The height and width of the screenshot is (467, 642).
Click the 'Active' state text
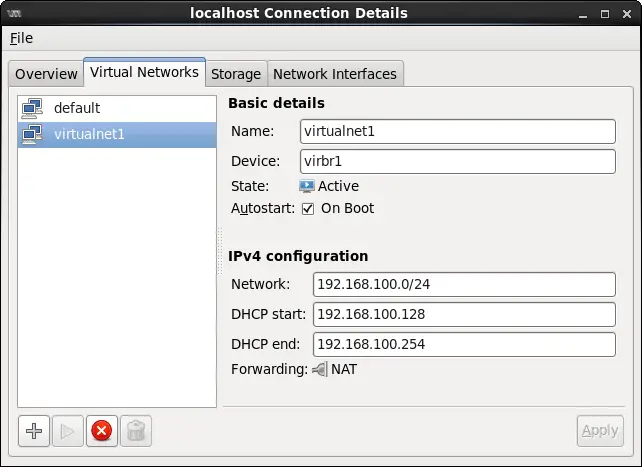click(x=338, y=186)
